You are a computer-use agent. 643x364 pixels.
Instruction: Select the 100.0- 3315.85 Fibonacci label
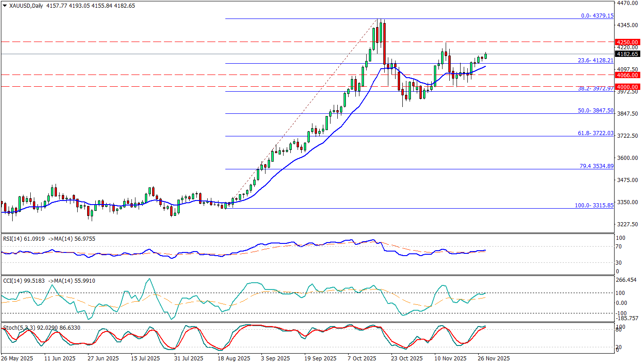tap(594, 205)
